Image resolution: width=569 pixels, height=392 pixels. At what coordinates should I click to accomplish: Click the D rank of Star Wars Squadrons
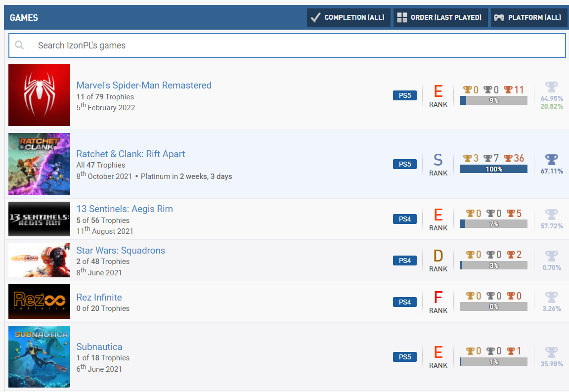[x=438, y=260]
